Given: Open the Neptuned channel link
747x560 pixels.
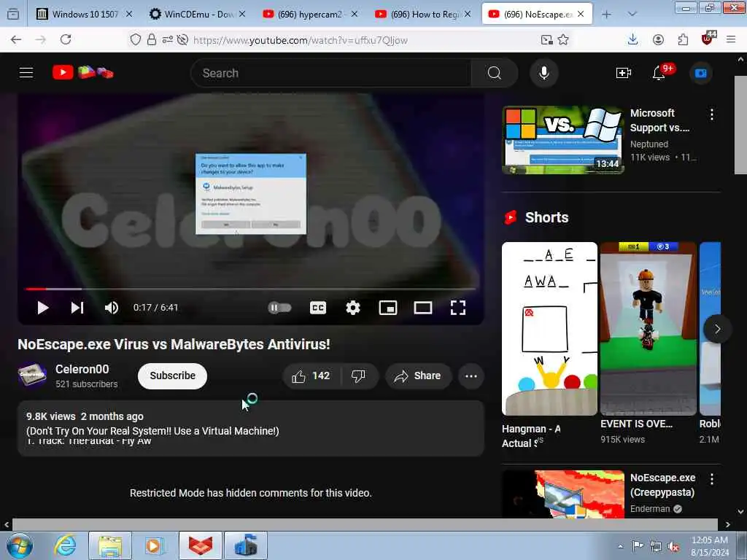Looking at the screenshot, I should pyautogui.click(x=649, y=144).
